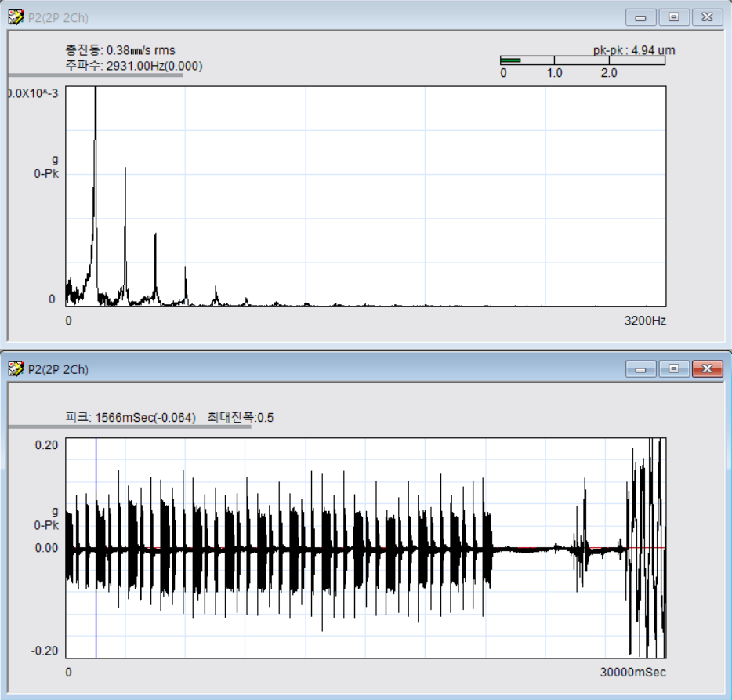Click the green pk-pk level meter bar

pos(510,60)
